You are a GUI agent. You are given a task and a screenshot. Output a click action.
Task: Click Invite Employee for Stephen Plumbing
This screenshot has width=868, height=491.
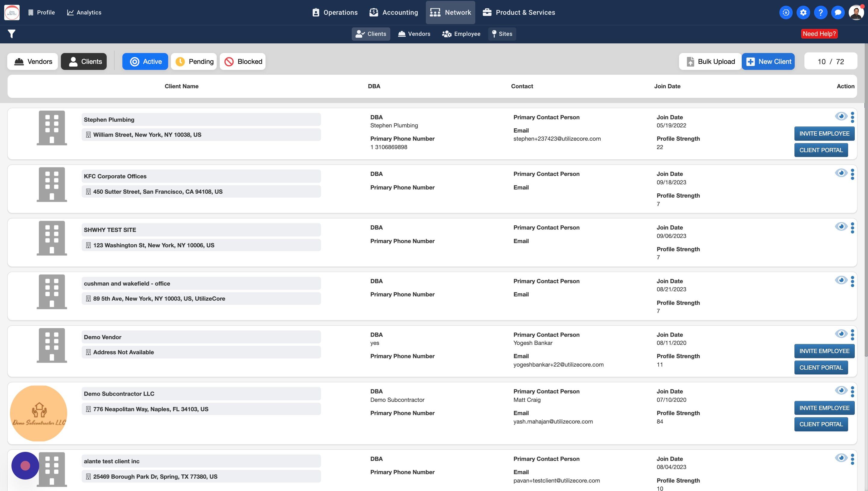click(x=824, y=133)
